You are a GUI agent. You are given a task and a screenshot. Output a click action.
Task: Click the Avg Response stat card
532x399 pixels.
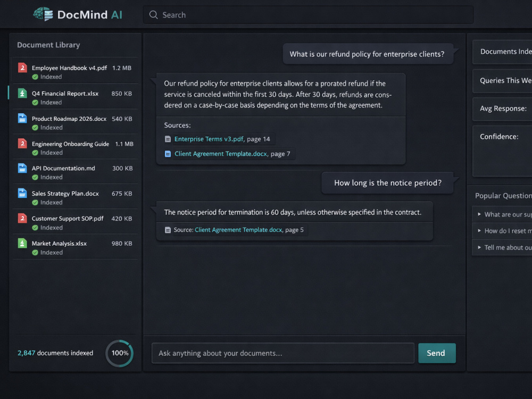[x=502, y=109]
